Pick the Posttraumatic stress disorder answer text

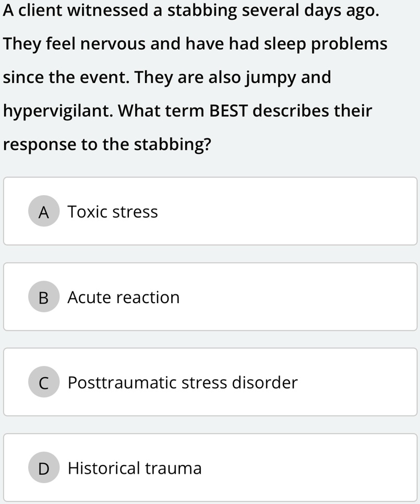[183, 383]
